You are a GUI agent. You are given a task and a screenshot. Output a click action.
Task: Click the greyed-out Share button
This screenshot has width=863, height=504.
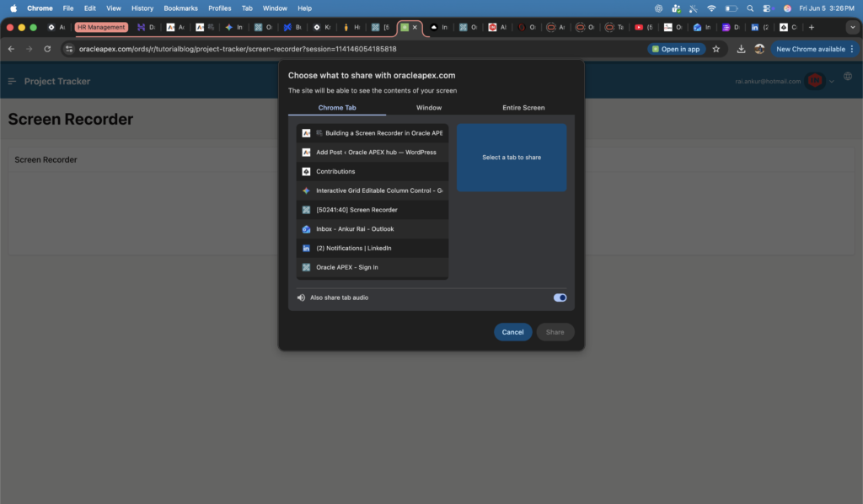[555, 332]
